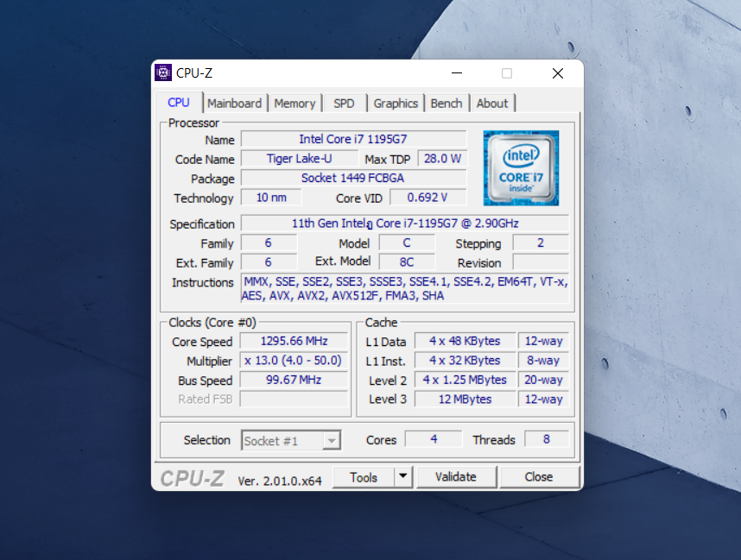741x560 pixels.
Task: Click the Core VID value 0.692 V
Action: pyautogui.click(x=427, y=198)
